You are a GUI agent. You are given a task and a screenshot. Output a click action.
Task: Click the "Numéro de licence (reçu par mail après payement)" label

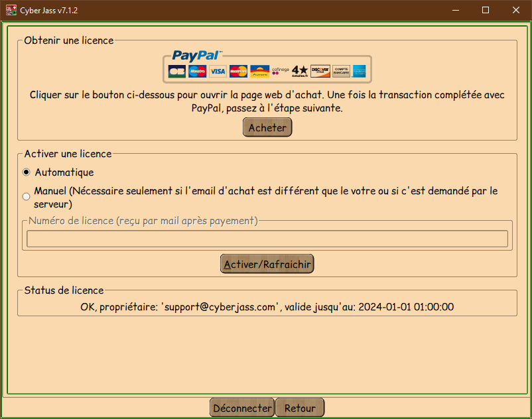point(143,221)
